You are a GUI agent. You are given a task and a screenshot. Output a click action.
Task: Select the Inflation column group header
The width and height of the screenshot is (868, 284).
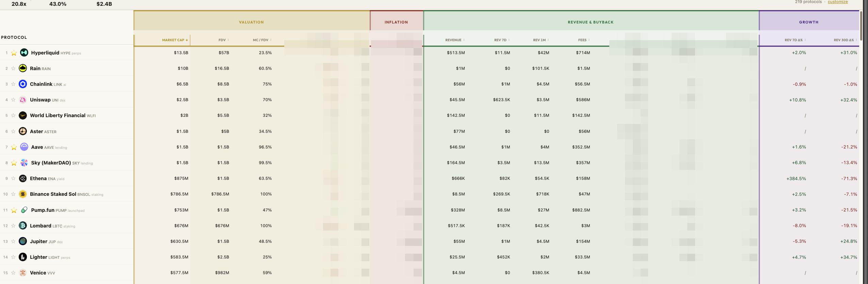click(x=396, y=22)
